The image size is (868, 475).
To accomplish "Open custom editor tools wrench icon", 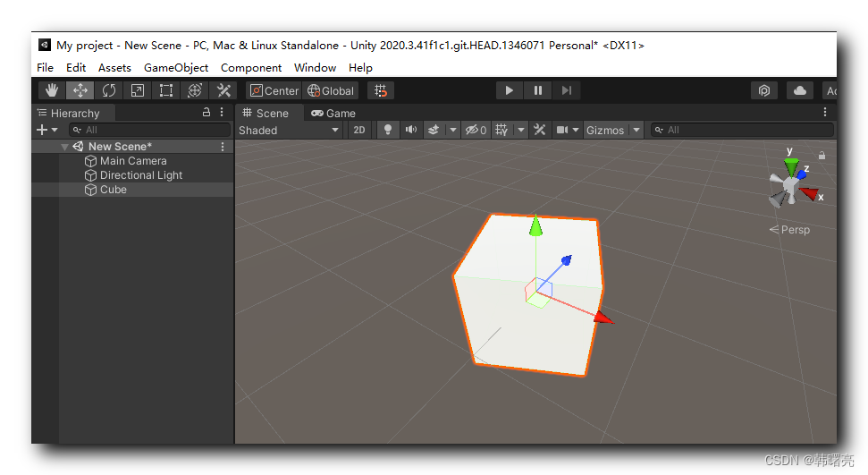I will (x=223, y=90).
